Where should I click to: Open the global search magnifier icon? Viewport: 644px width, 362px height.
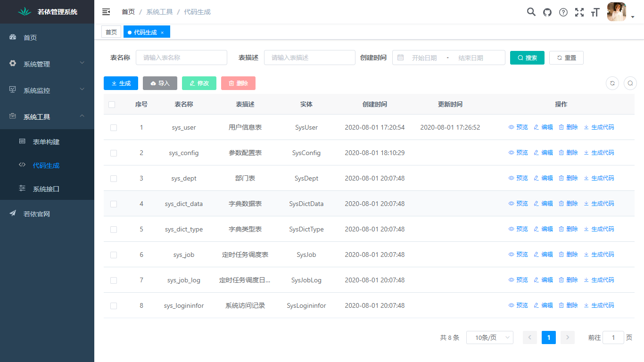531,12
